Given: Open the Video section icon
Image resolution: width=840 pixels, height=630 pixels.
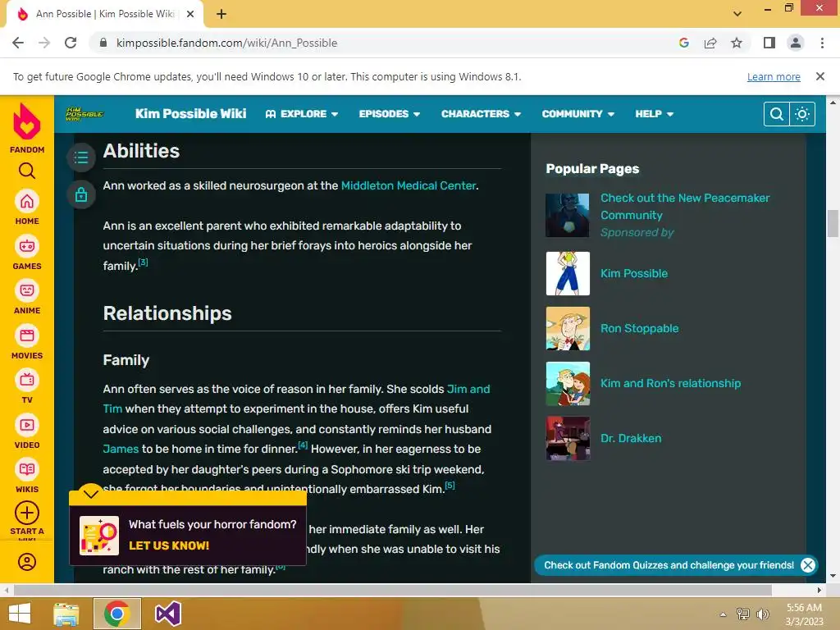Looking at the screenshot, I should (x=27, y=426).
